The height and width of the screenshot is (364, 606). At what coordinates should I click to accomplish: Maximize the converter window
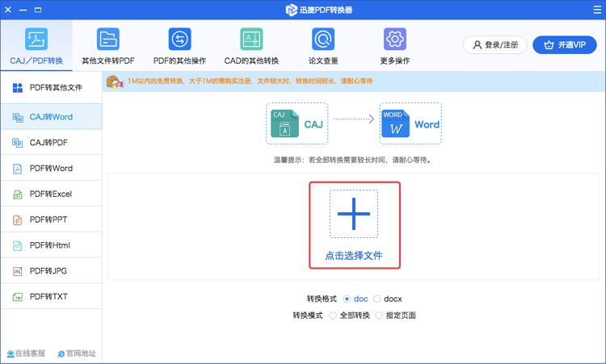pos(38,10)
